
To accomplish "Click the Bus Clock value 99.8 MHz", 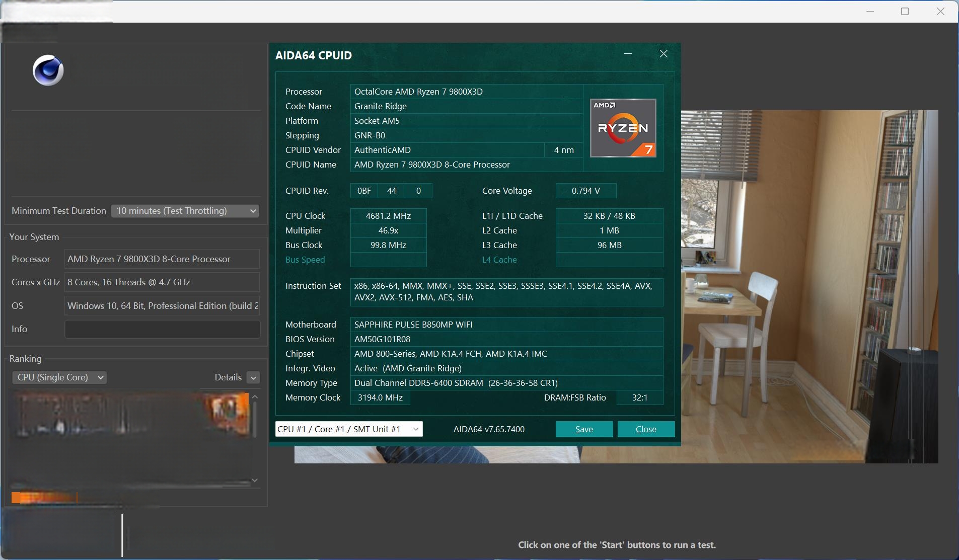I will pos(388,245).
